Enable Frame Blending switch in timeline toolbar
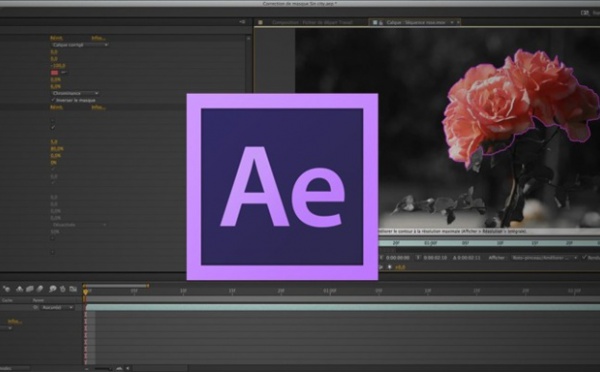The height and width of the screenshot is (372, 600). (29, 289)
